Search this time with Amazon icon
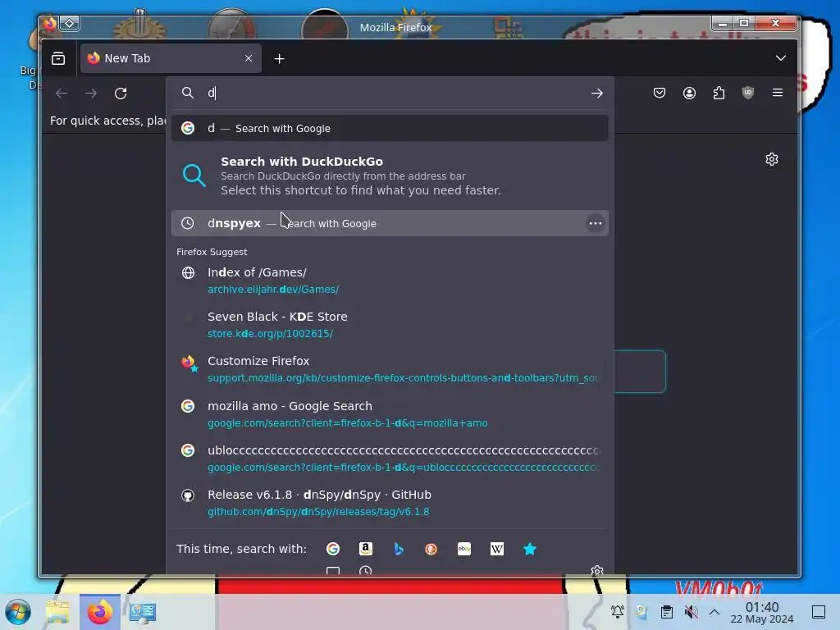This screenshot has height=630, width=840. click(x=365, y=549)
